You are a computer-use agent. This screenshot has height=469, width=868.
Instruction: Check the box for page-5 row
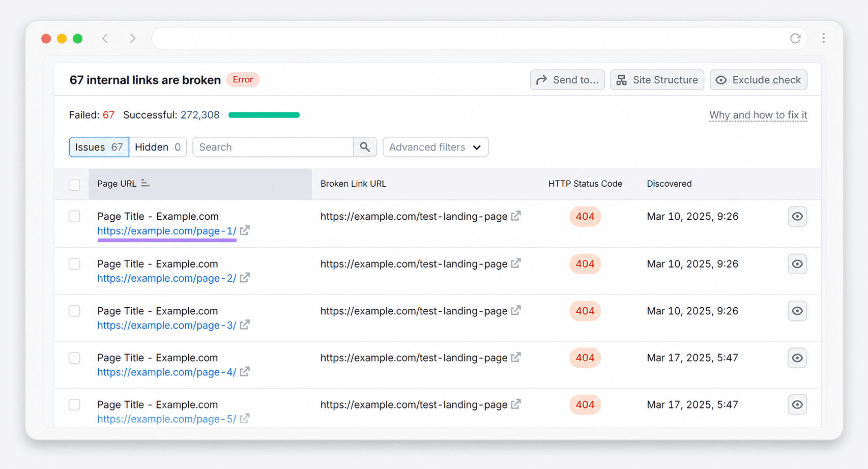74,404
